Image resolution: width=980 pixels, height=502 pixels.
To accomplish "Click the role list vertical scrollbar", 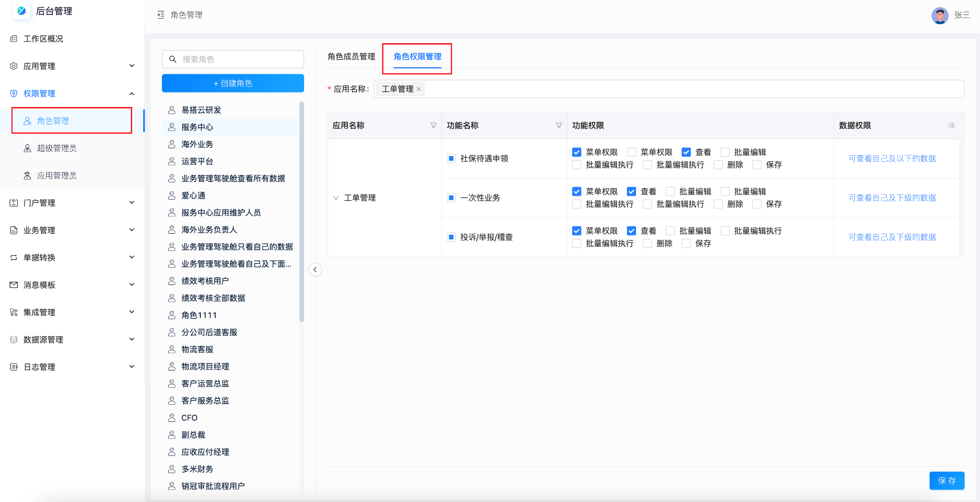I will click(302, 211).
